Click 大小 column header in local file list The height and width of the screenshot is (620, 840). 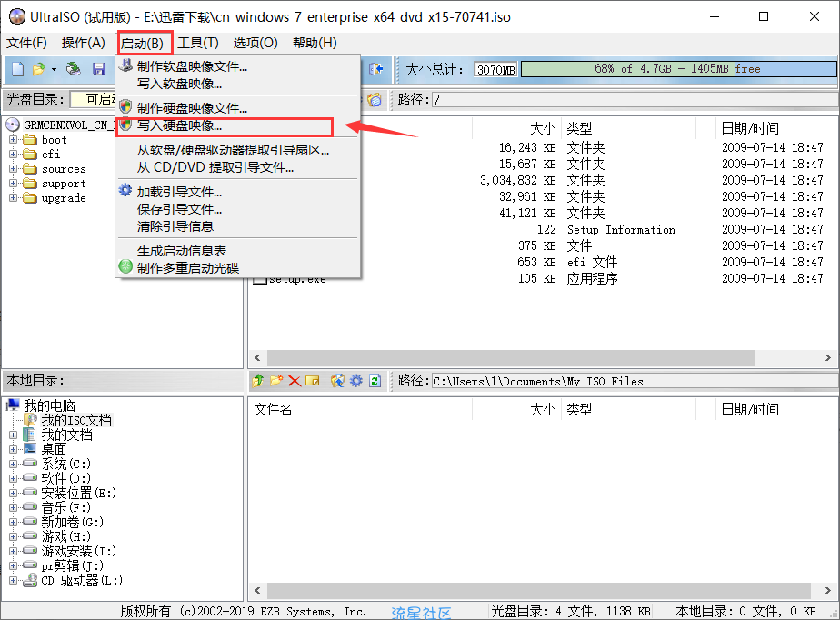516,409
